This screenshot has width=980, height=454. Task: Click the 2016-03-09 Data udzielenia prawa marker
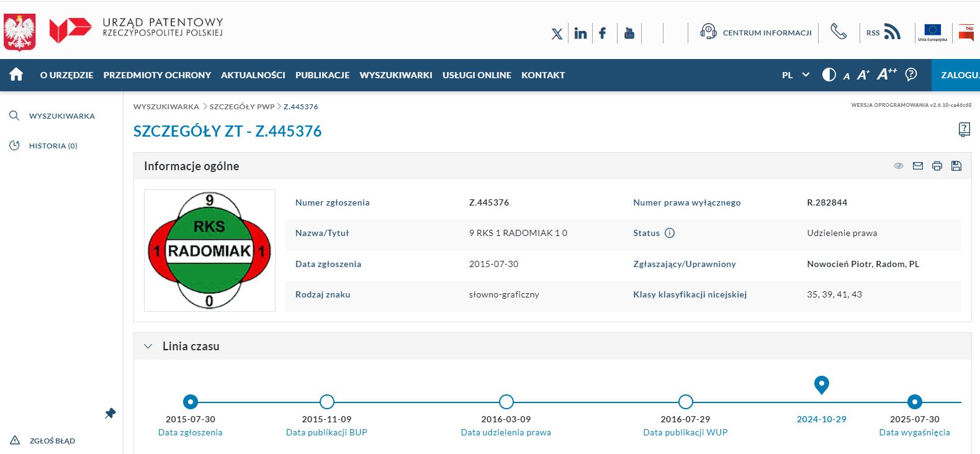point(506,402)
